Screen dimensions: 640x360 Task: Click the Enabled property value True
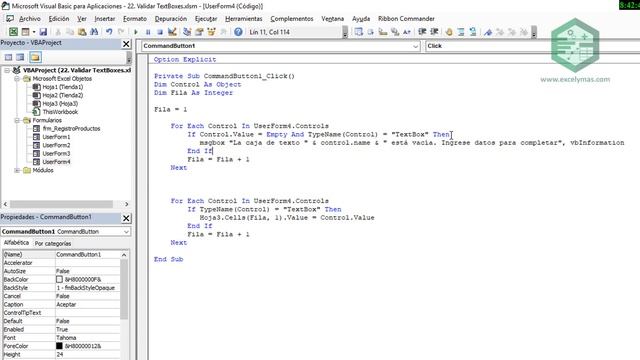(88, 329)
